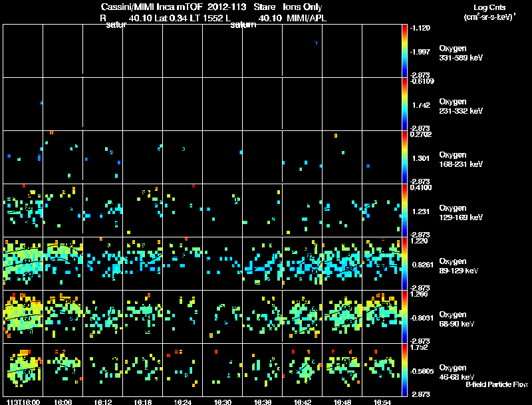Open the last 68-90 keV image panel
Viewport: 532px width, 405px height.
[x=382, y=317]
